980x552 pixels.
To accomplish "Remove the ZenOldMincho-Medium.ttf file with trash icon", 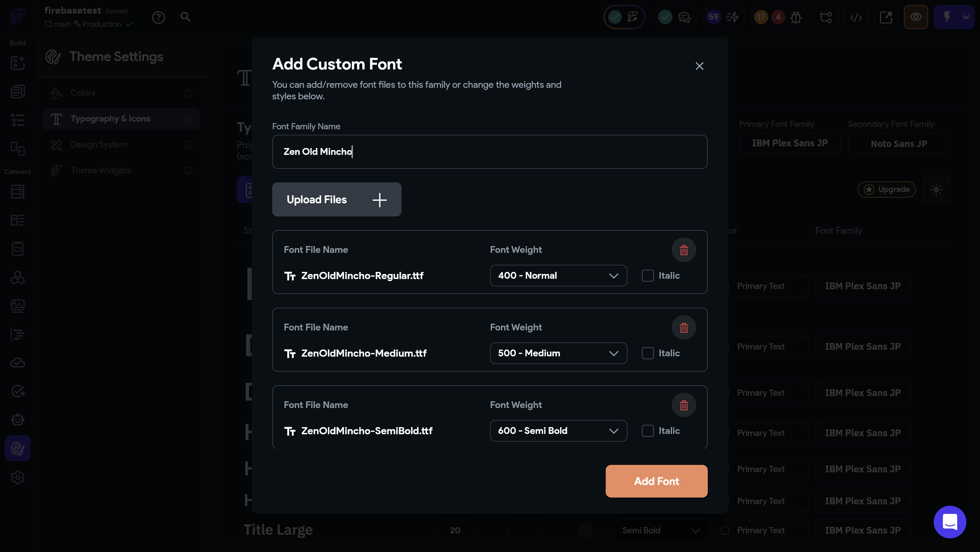I will [x=683, y=327].
